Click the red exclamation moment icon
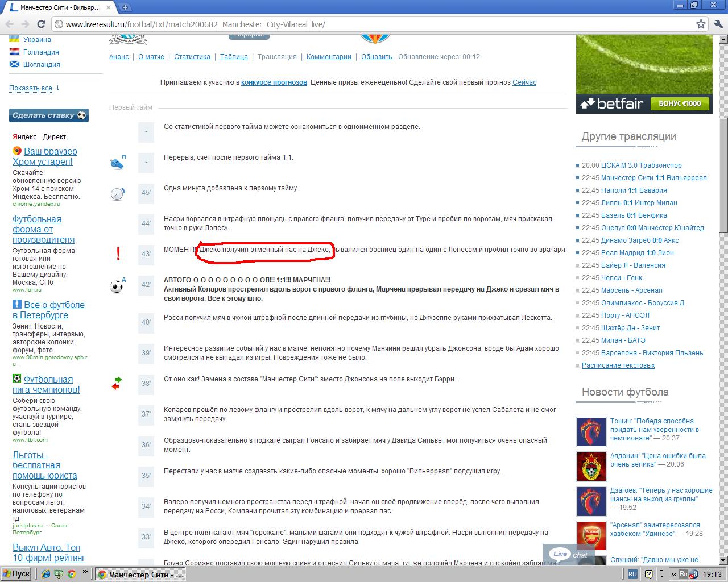This screenshot has width=728, height=582. tap(118, 253)
